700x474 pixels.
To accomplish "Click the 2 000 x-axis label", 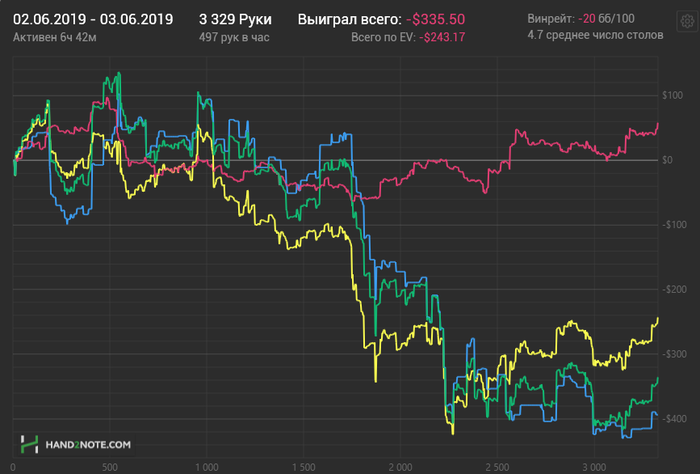I will pyautogui.click(x=400, y=467).
